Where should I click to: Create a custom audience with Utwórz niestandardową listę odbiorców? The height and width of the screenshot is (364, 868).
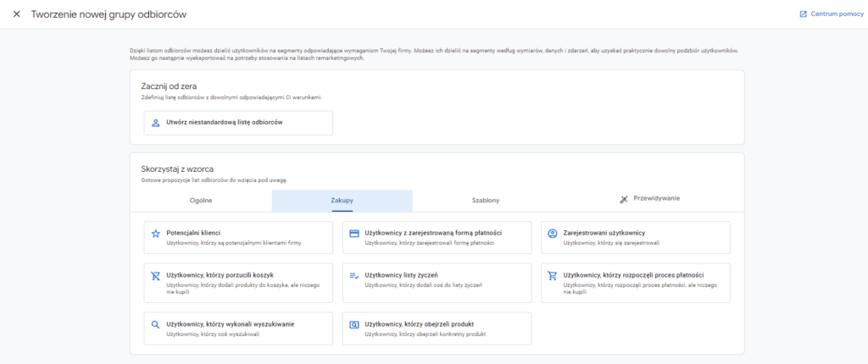point(238,123)
